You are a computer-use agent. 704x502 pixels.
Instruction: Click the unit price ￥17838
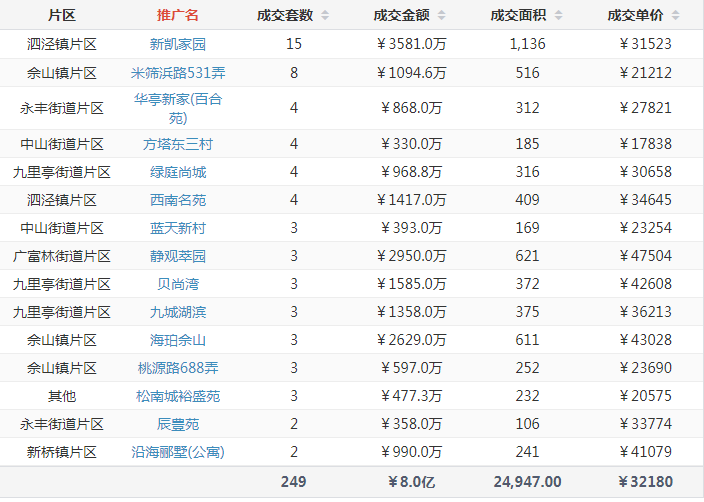click(645, 144)
